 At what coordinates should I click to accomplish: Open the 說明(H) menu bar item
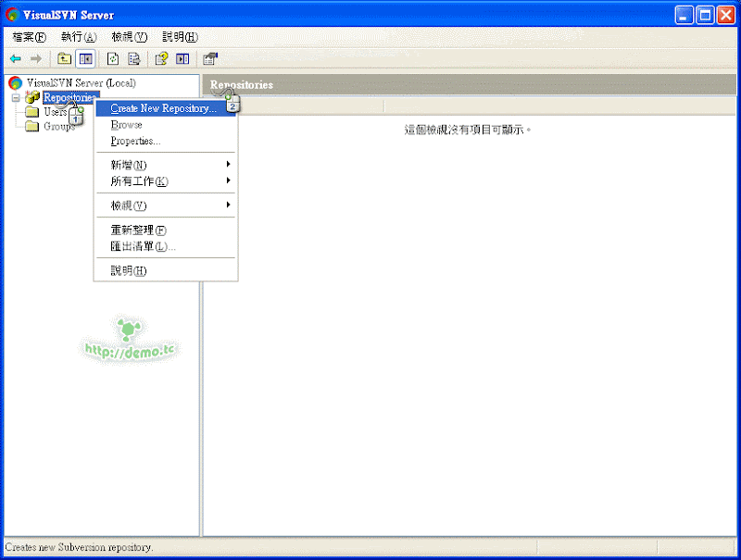(180, 37)
